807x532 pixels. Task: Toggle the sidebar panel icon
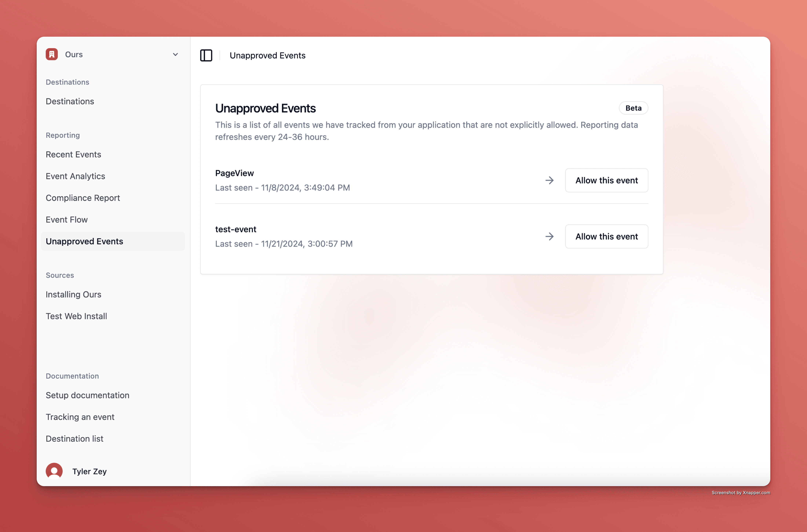pos(206,55)
